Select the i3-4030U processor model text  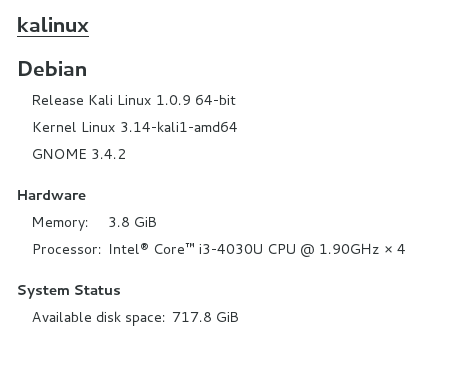[x=231, y=249]
